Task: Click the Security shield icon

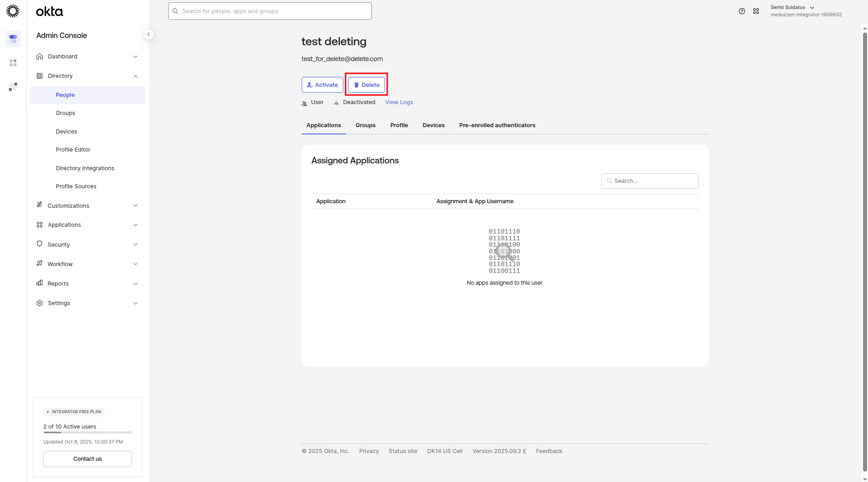Action: (39, 244)
